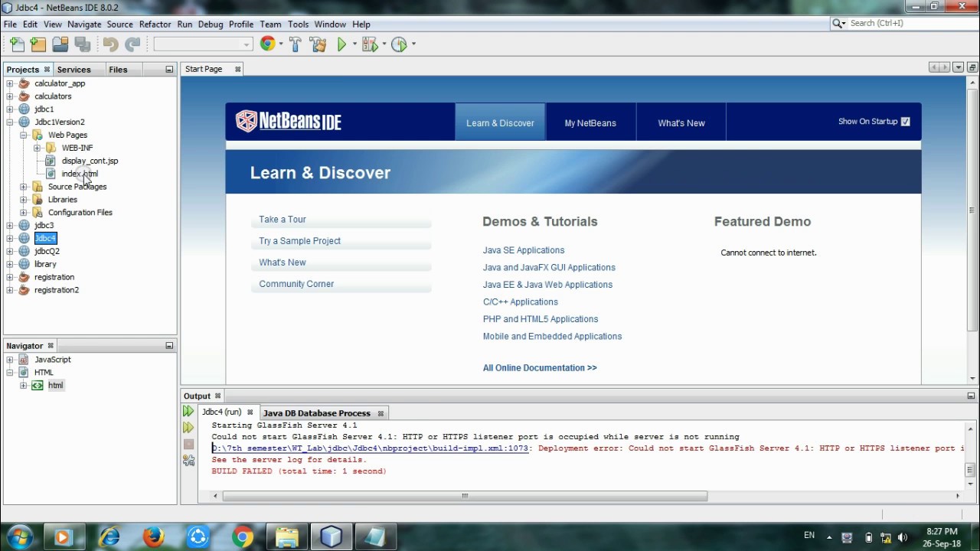Expand the WEB-INF folder
This screenshot has width=980, height=551.
[x=38, y=148]
